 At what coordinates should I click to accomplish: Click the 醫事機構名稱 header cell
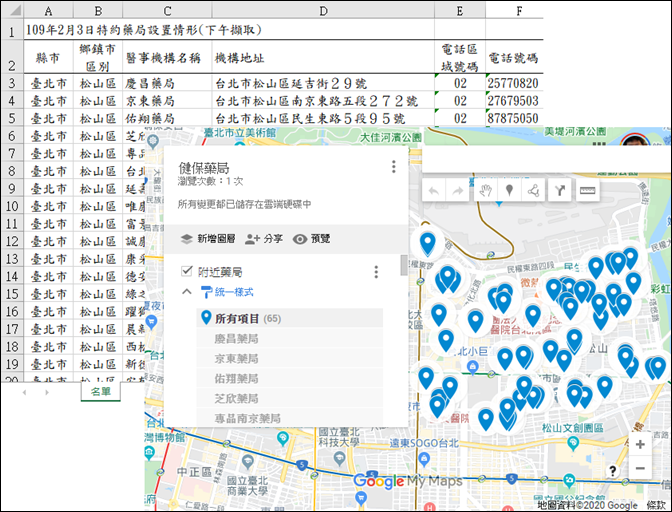pos(167,57)
